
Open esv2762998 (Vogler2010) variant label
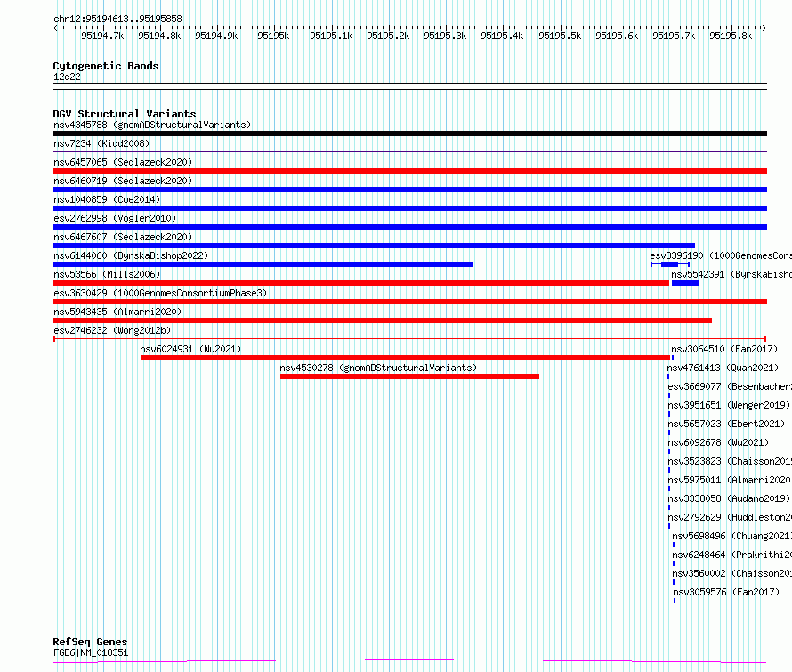click(115, 218)
